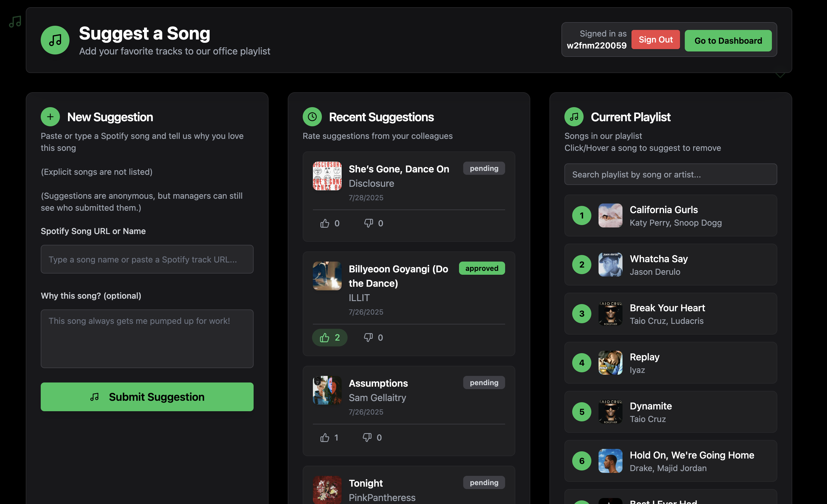Image resolution: width=827 pixels, height=504 pixels.
Task: Click the Why this song textarea
Action: [x=147, y=338]
